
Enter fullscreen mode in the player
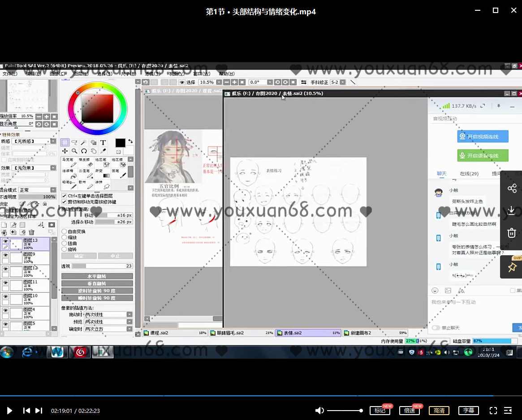point(493,411)
